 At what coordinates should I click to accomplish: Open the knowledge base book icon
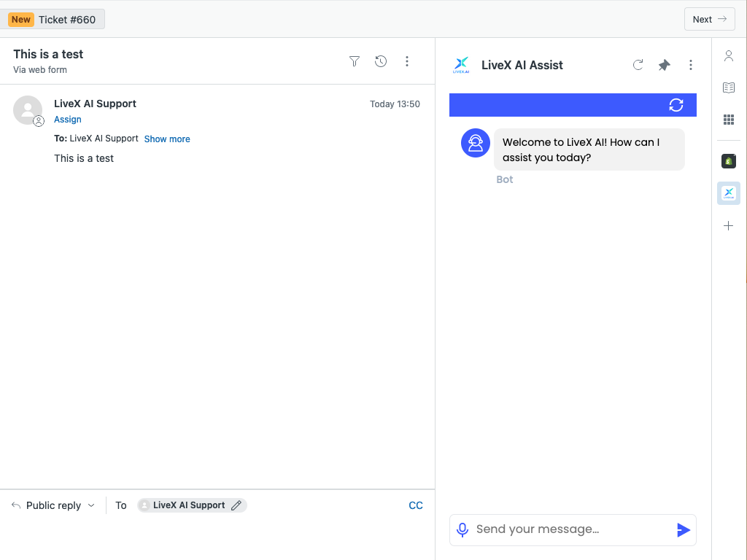[x=728, y=88]
